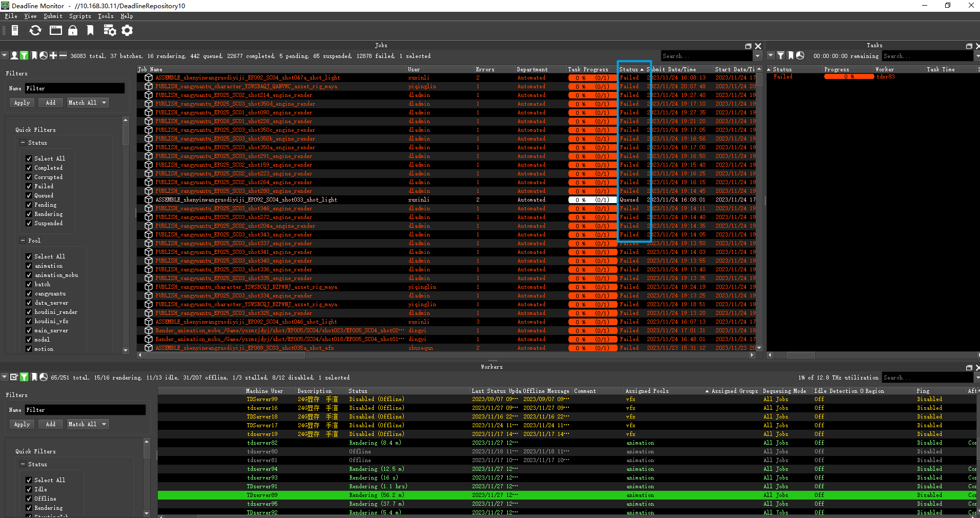Toggle the green filter funnel in Jobs panel

tap(24, 56)
